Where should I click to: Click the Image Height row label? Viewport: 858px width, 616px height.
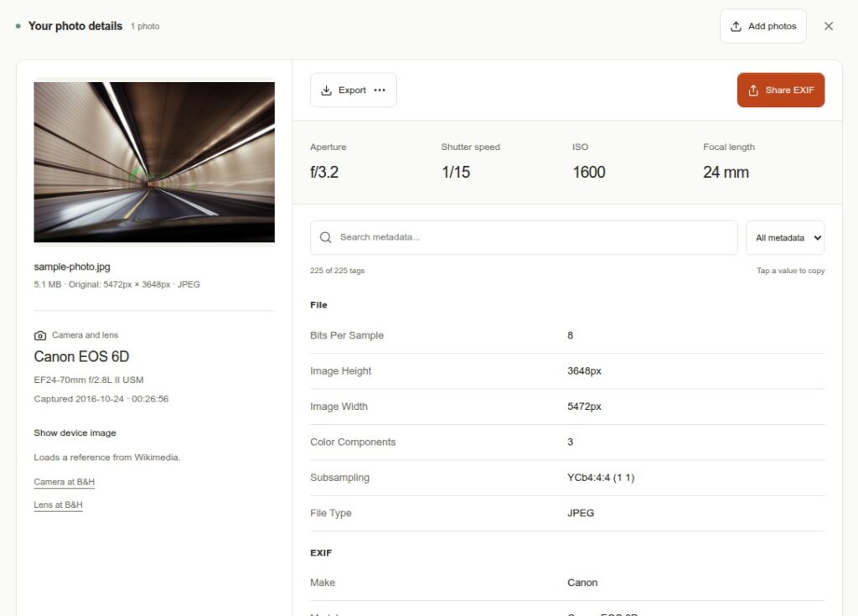[340, 371]
